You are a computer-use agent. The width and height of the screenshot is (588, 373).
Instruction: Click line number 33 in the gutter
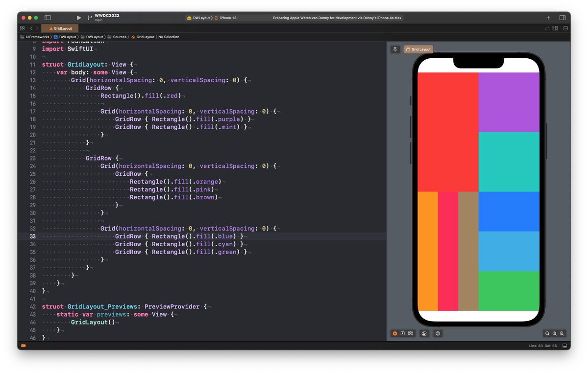32,236
